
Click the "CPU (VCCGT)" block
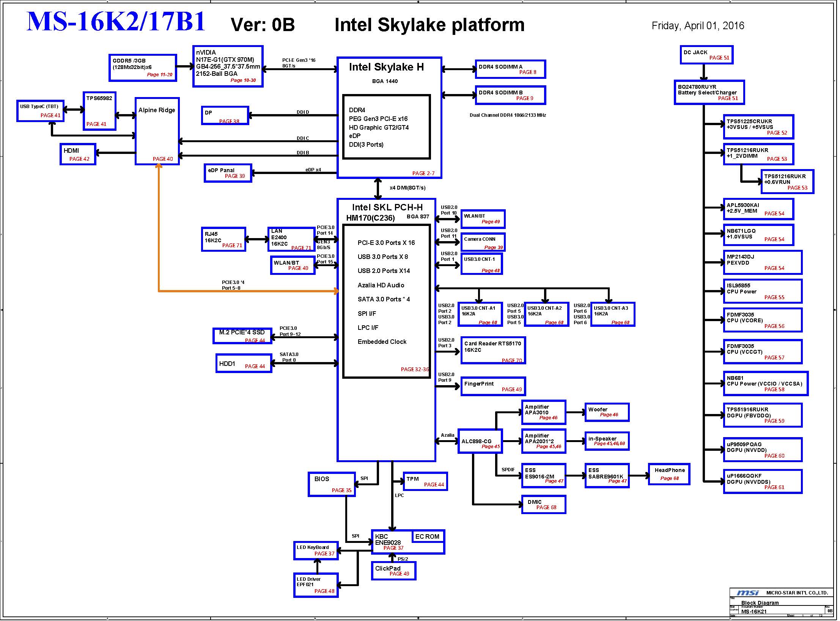(x=763, y=351)
